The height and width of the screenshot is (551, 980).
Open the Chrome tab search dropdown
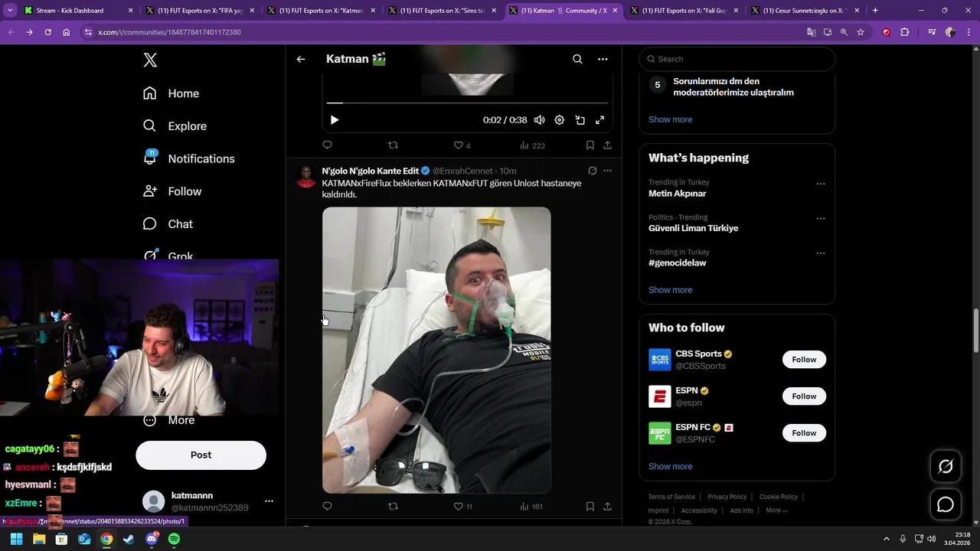click(x=10, y=11)
